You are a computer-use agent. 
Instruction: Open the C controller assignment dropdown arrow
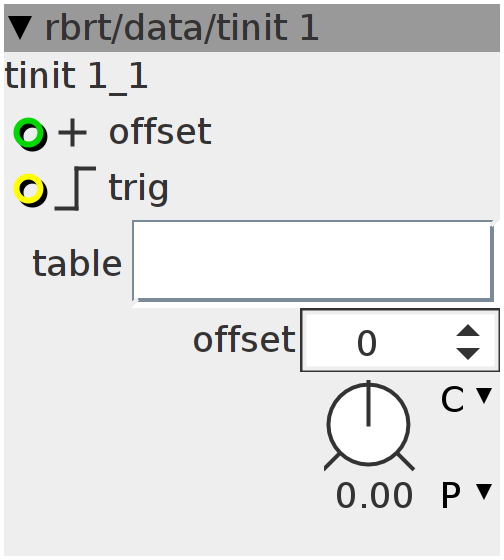tap(484, 396)
